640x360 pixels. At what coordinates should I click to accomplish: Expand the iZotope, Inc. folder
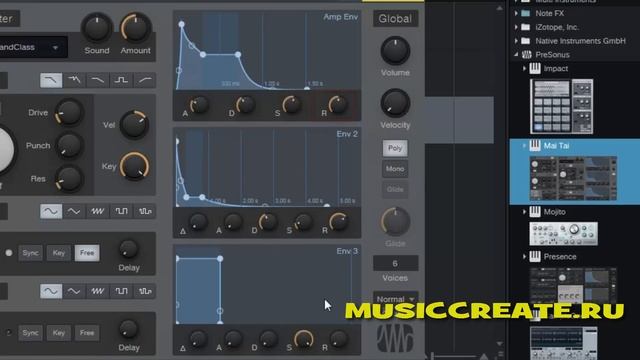pos(516,27)
